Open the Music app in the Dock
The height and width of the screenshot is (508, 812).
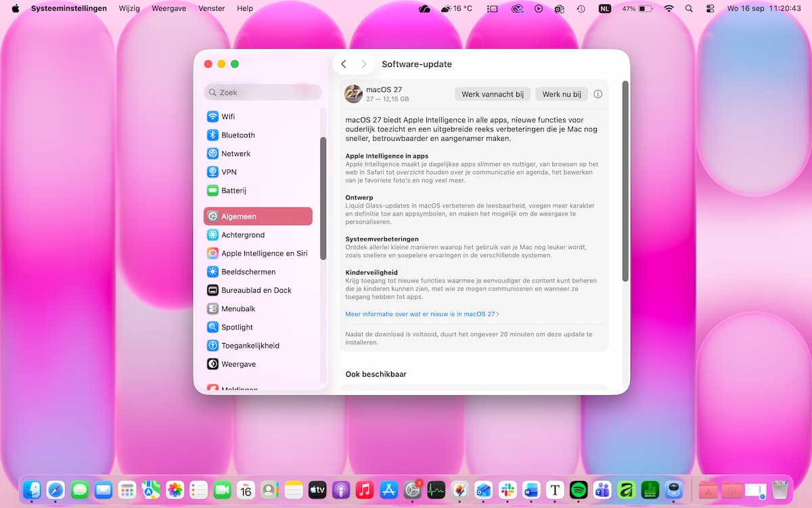[x=365, y=490]
